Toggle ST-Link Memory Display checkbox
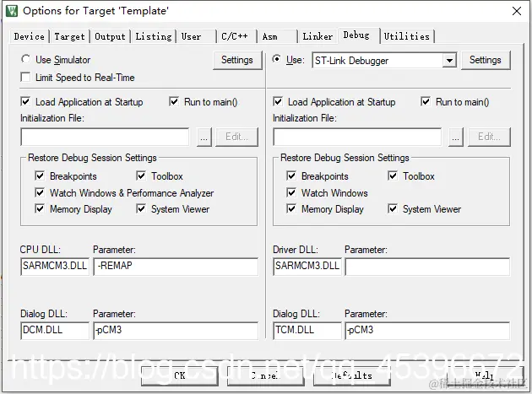532x394 pixels. [x=291, y=208]
